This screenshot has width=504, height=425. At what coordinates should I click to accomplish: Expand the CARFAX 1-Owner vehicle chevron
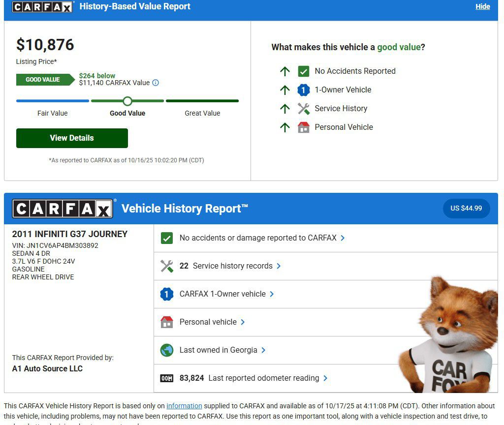(272, 294)
